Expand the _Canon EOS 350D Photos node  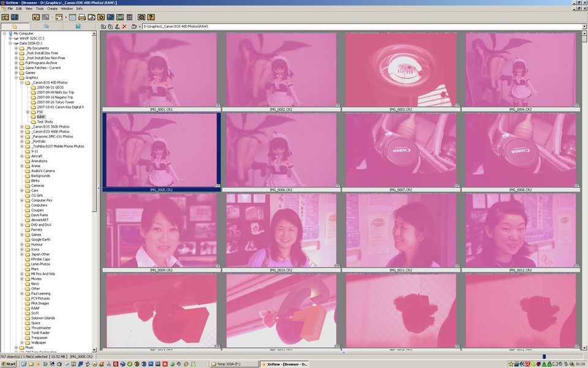click(x=22, y=127)
